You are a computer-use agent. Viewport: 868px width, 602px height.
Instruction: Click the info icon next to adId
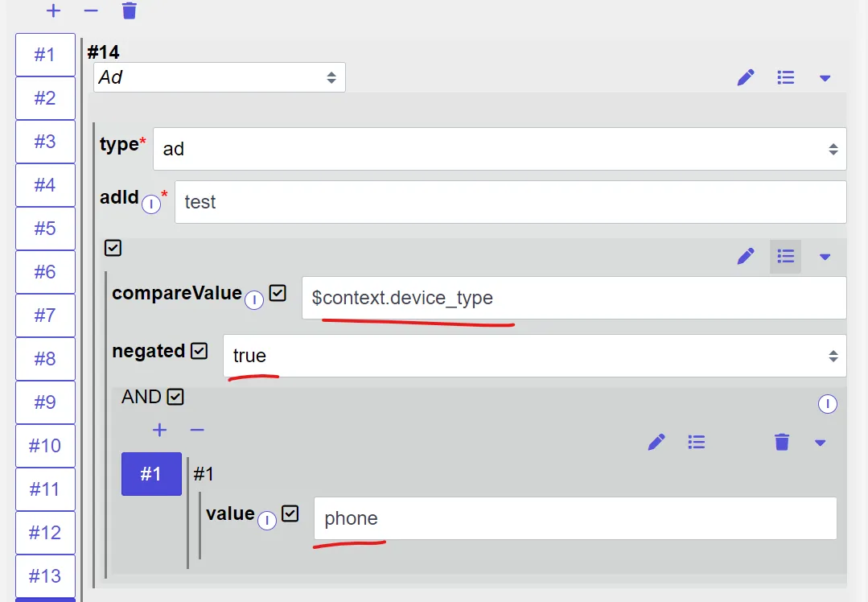(151, 204)
